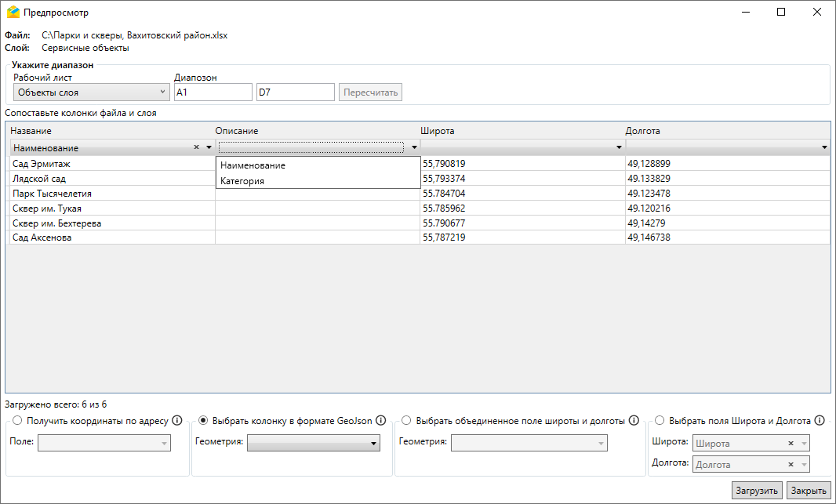Select 'Получить координаты по адресу' radio button
836x504 pixels.
17,421
